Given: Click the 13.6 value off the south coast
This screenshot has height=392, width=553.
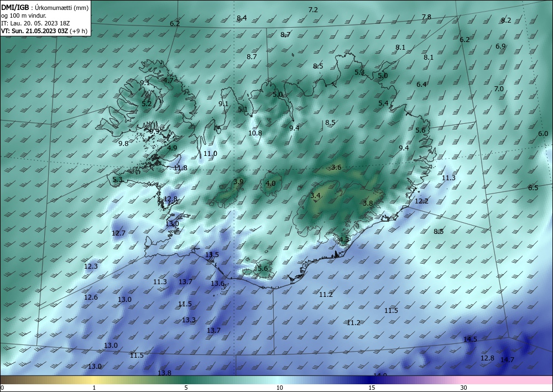Looking at the screenshot, I should pyautogui.click(x=217, y=284).
